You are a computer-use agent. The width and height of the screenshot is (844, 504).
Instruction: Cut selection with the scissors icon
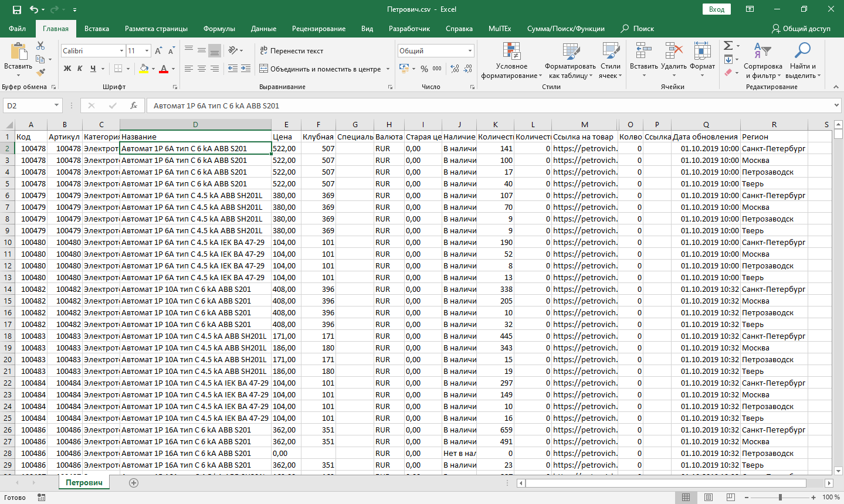40,46
